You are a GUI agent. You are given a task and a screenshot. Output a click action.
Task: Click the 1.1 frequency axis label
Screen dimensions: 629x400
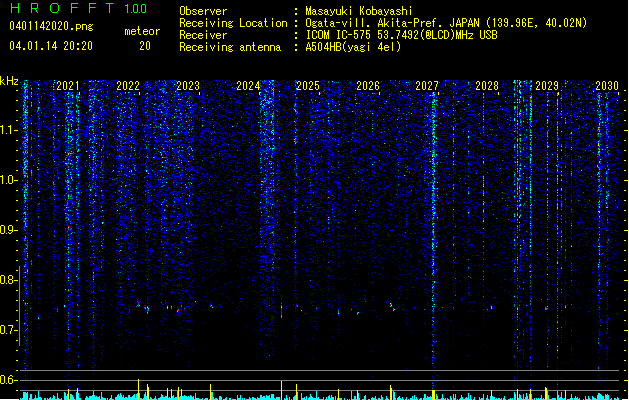pos(9,130)
